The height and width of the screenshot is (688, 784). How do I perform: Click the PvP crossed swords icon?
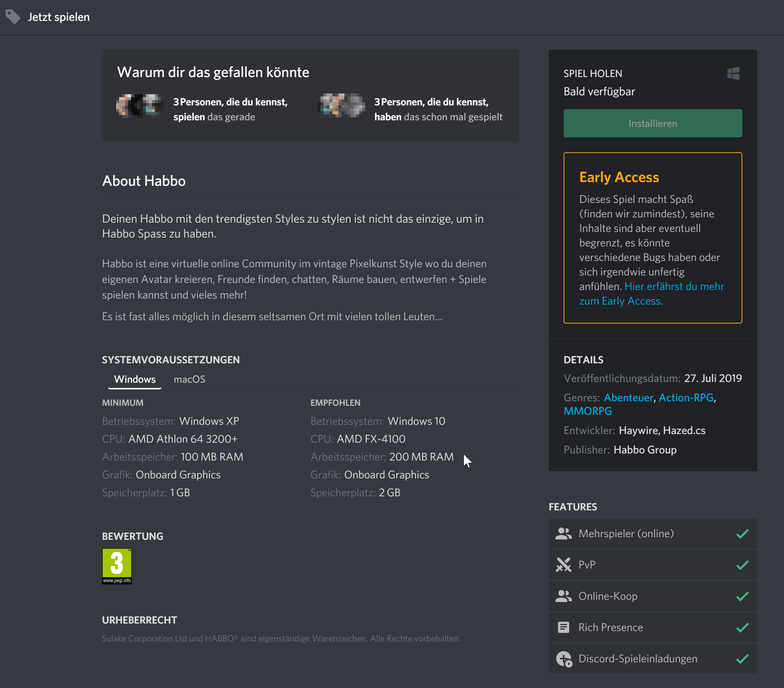pos(564,564)
